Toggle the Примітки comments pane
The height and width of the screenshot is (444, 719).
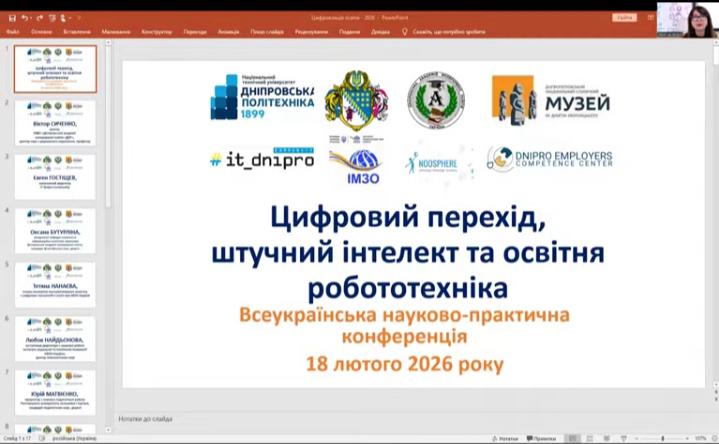[543, 438]
